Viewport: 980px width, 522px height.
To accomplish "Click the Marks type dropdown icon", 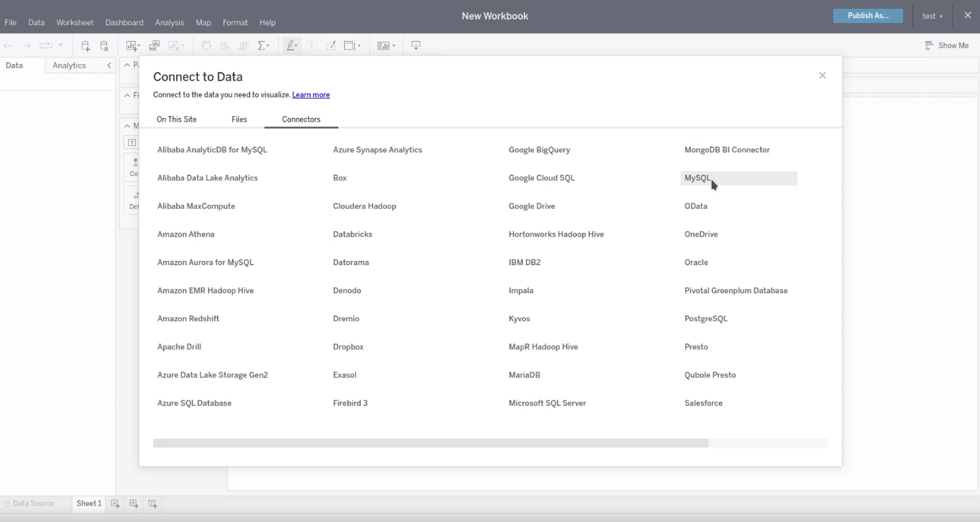I will [132, 142].
